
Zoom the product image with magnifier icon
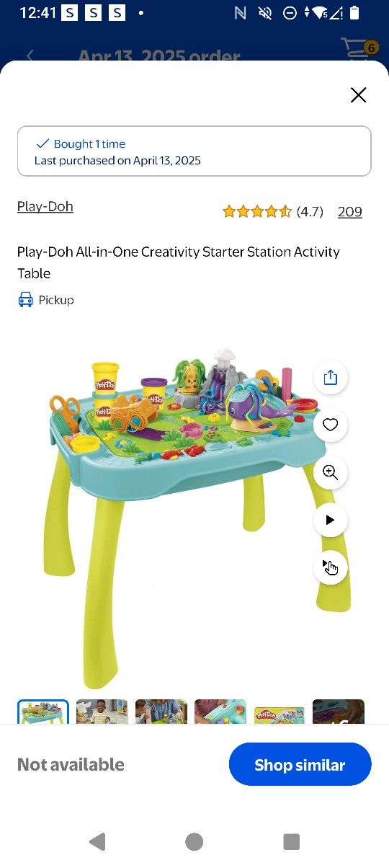(x=331, y=472)
